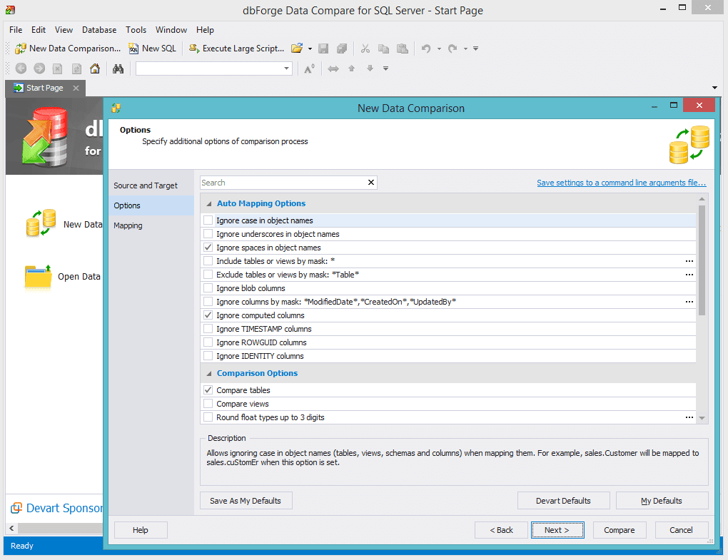Click the Execute Large Script icon
This screenshot has height=560, width=728.
point(193,49)
